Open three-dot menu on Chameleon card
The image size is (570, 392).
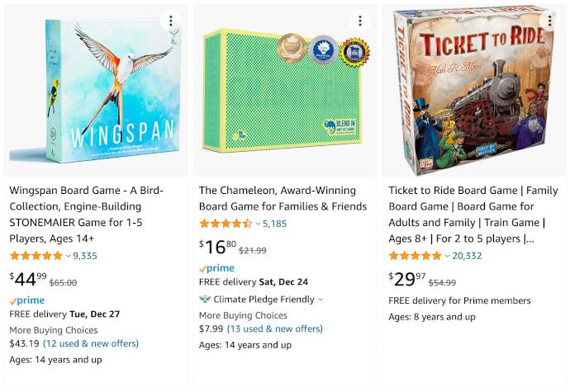tap(360, 21)
